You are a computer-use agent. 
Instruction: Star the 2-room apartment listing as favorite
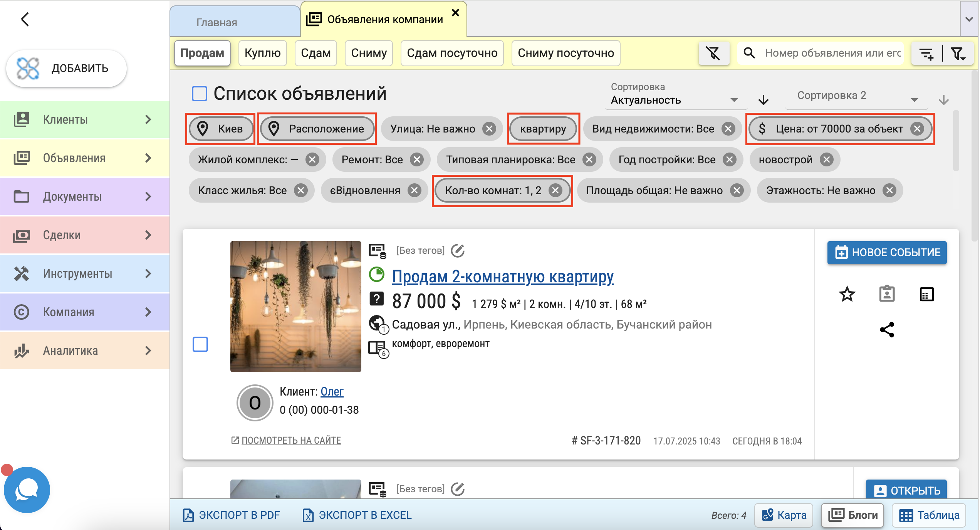tap(847, 294)
